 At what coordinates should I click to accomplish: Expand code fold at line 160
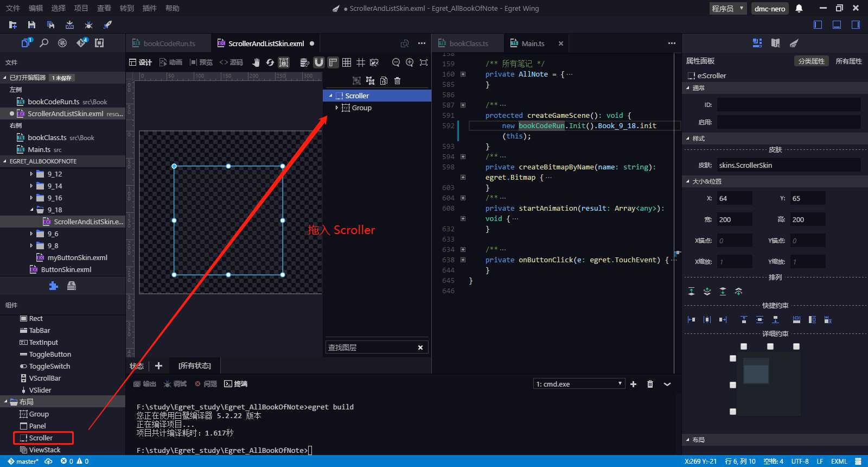tap(463, 74)
